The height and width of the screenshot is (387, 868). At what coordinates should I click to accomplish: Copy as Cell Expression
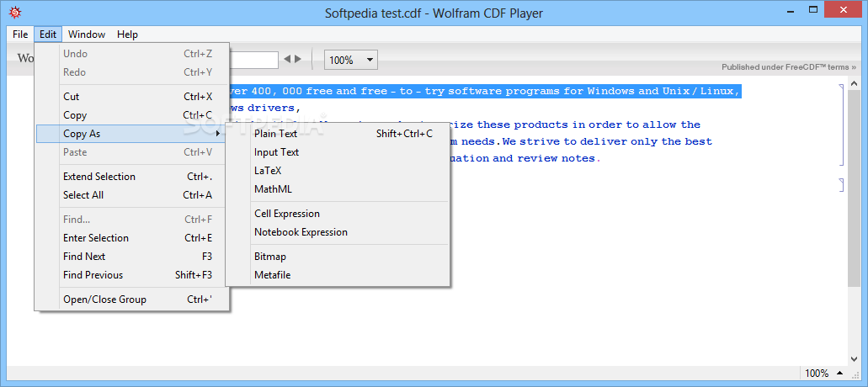point(338,214)
